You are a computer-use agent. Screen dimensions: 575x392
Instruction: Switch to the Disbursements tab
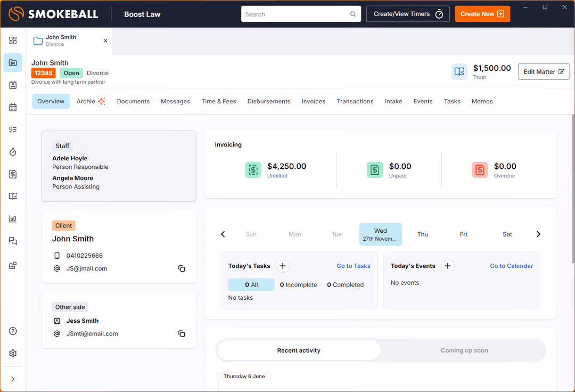pos(269,101)
